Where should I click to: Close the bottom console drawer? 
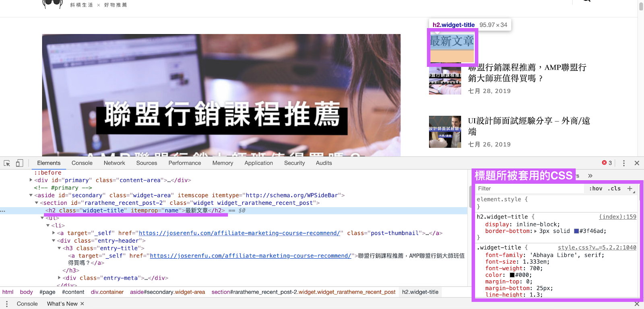637,304
